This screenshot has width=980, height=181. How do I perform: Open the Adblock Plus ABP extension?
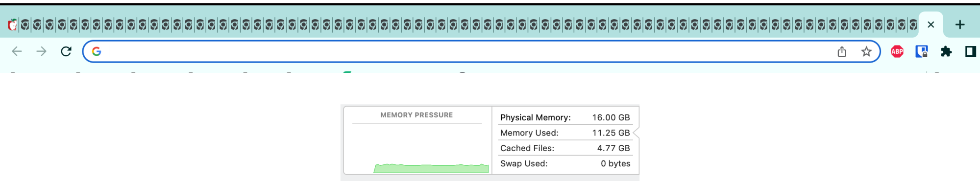pos(897,51)
